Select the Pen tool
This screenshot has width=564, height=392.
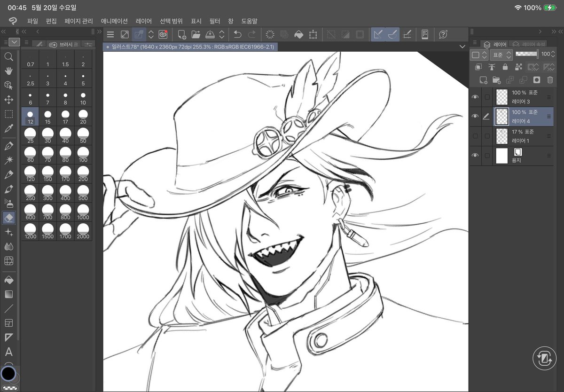tap(8, 146)
